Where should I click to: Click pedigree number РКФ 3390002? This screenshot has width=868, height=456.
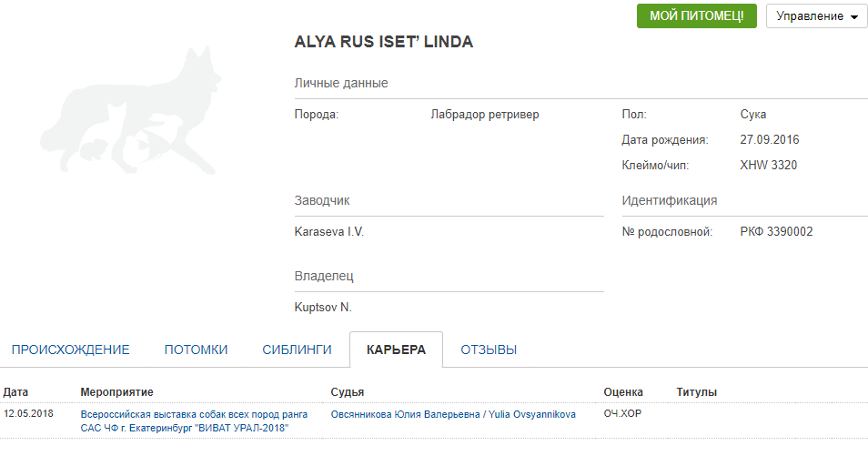[776, 231]
